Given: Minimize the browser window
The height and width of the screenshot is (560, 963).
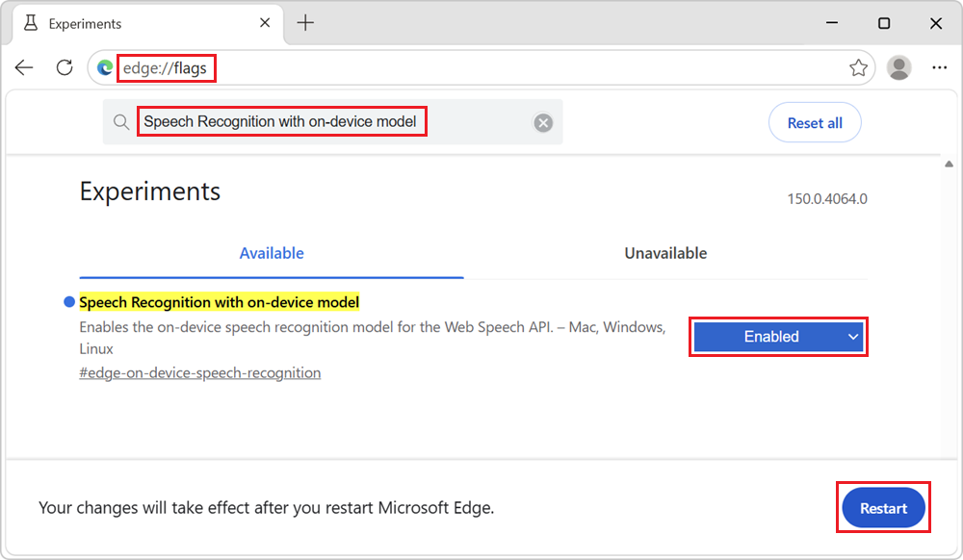Looking at the screenshot, I should pos(832,23).
